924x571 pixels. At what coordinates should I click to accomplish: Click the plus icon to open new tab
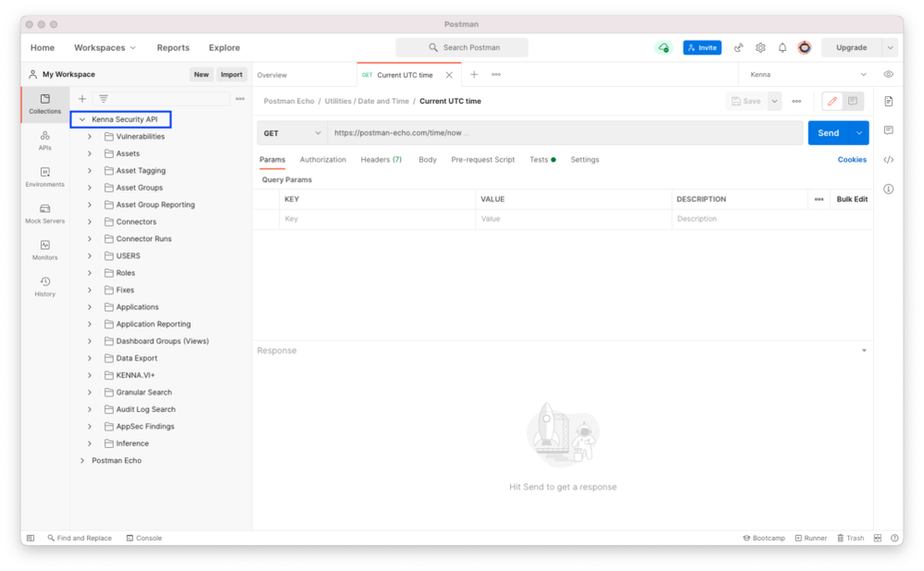tap(474, 74)
